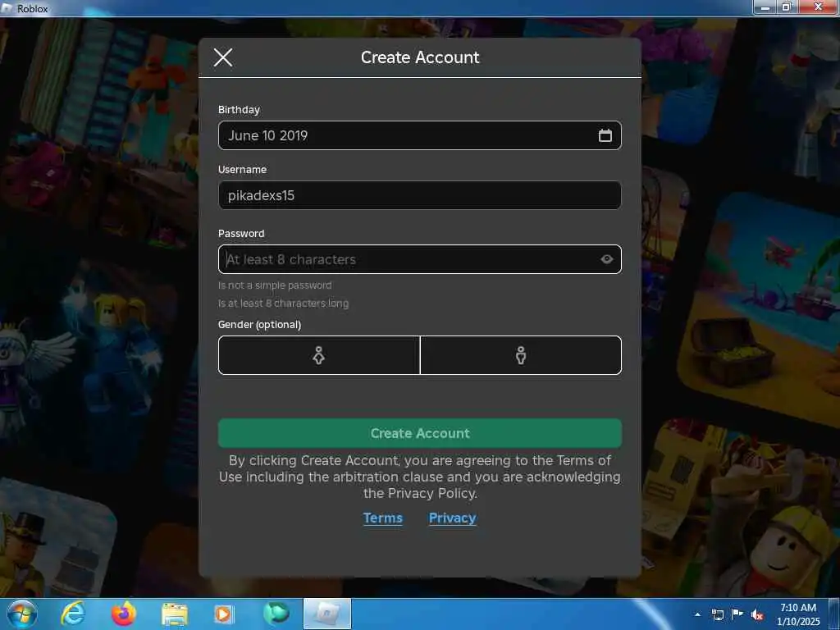The image size is (840, 630).
Task: Click 'Is not a simple password' hint
Action: (x=275, y=285)
